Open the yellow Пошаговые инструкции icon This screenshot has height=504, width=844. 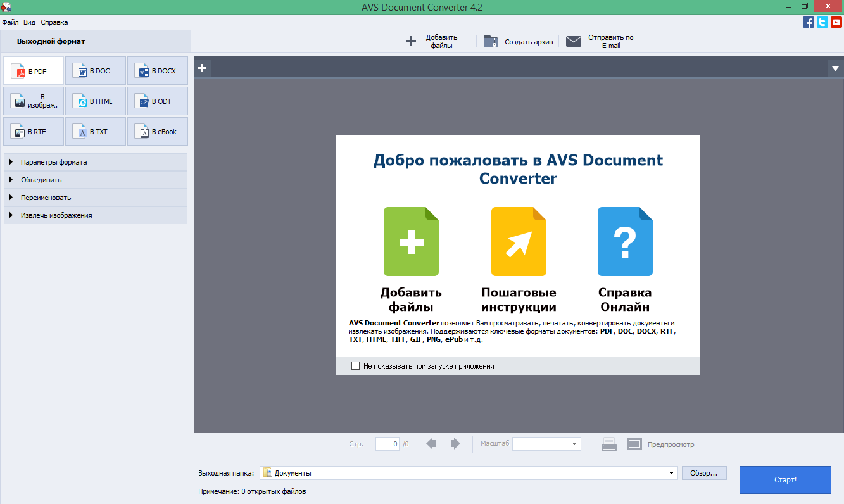point(519,242)
